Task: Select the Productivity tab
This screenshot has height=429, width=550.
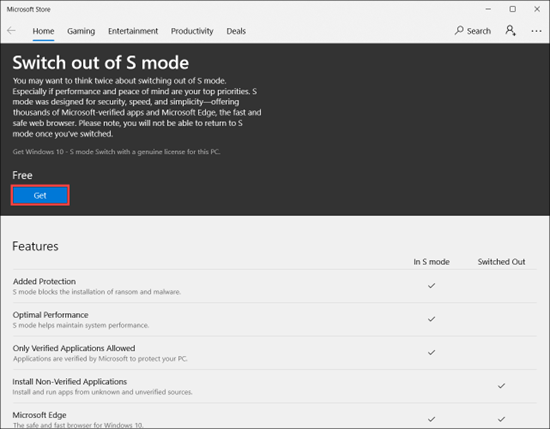Action: click(192, 31)
